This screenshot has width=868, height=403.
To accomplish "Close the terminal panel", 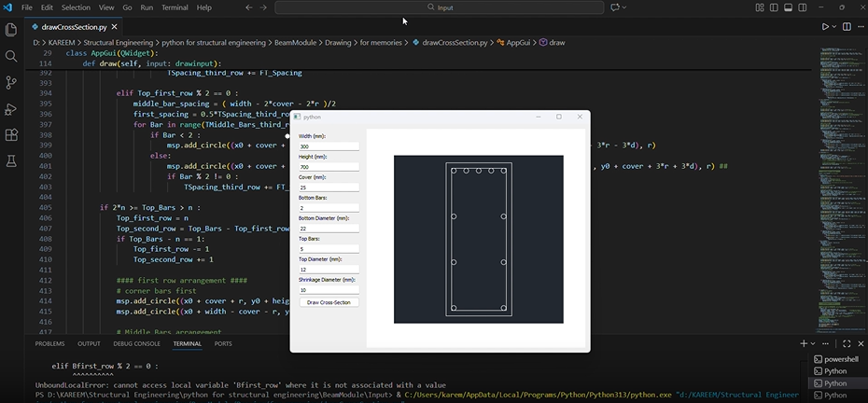I will [861, 344].
